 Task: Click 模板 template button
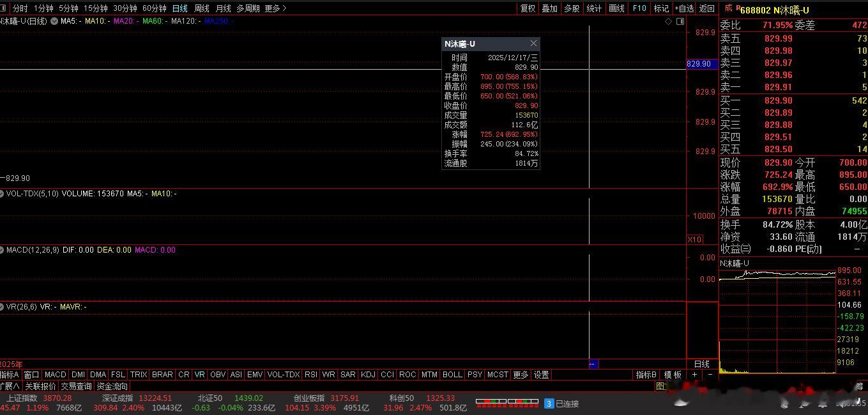pos(673,375)
